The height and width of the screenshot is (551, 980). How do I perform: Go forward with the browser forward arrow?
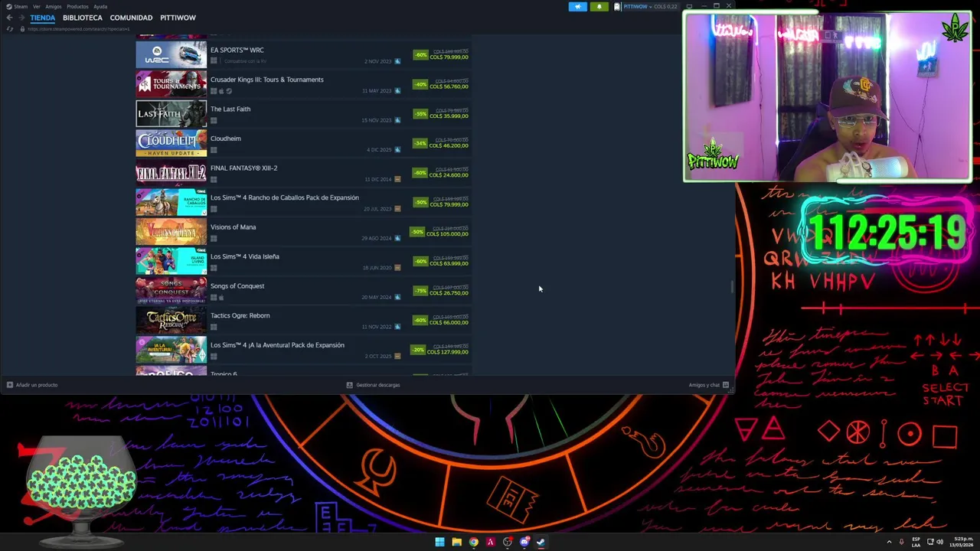[x=21, y=18]
